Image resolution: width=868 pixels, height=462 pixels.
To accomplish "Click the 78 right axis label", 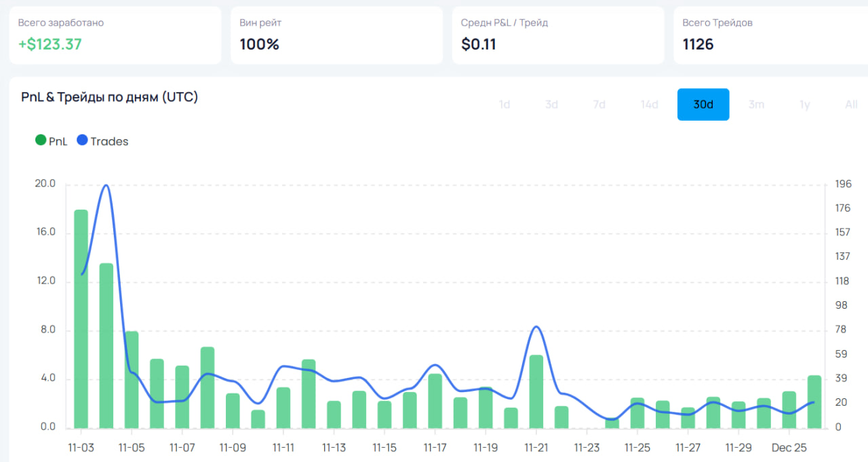I will pyautogui.click(x=841, y=330).
